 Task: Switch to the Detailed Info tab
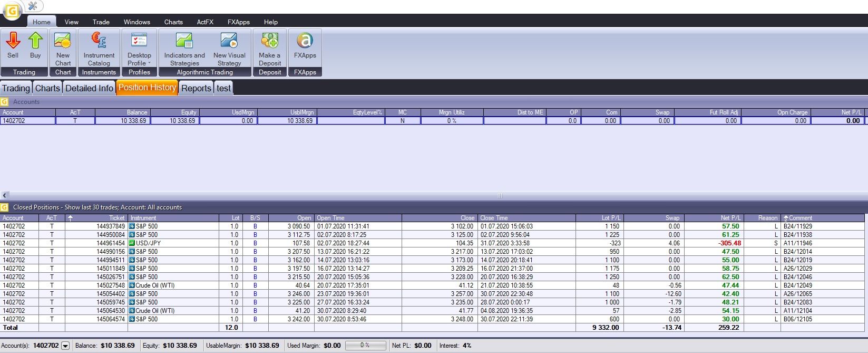[89, 88]
